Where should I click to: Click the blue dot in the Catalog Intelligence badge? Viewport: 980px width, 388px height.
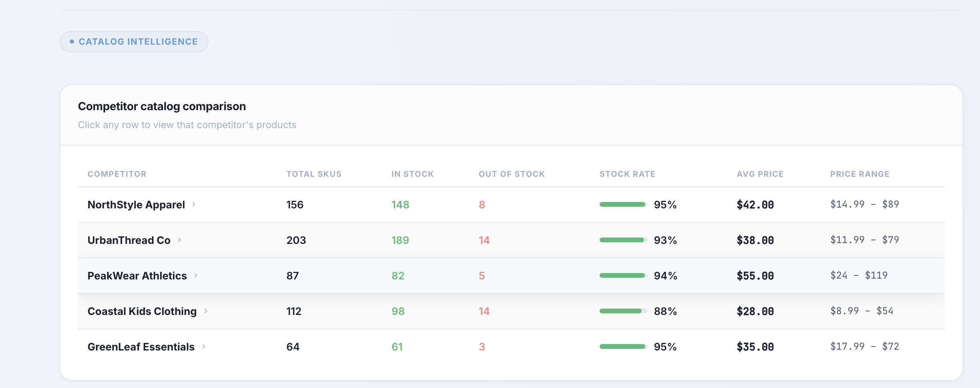72,41
